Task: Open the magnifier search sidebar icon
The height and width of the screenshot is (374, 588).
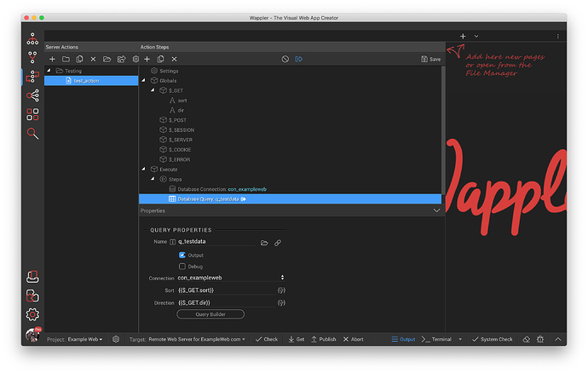Action: click(32, 134)
